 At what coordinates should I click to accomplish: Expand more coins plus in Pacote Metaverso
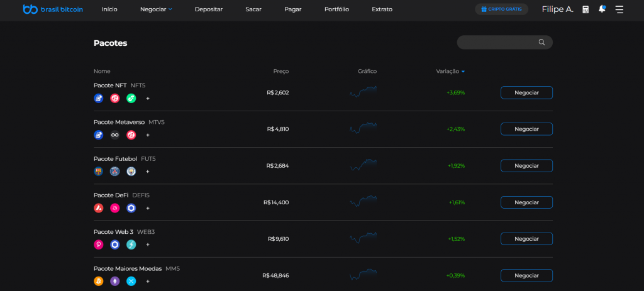pos(148,135)
